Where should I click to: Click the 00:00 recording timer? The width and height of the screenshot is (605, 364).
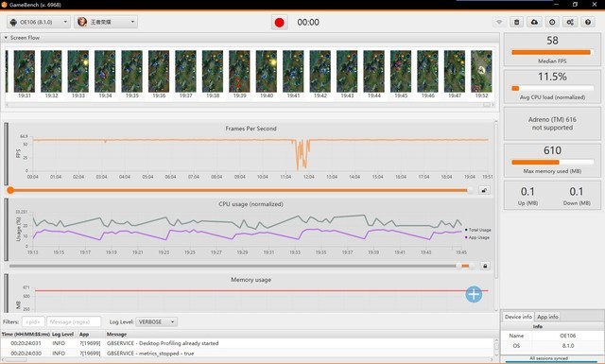(x=308, y=23)
